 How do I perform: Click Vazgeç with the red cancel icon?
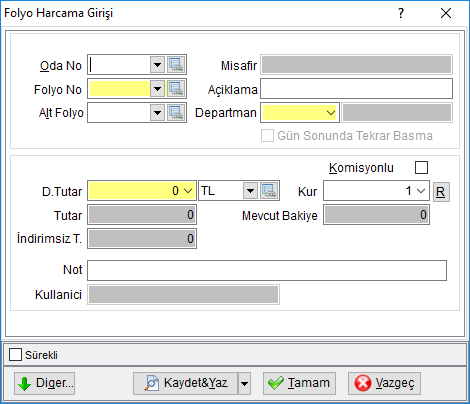tap(384, 383)
